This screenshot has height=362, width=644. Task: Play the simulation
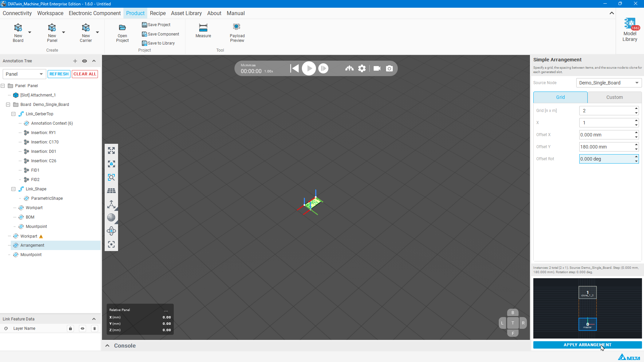click(309, 68)
